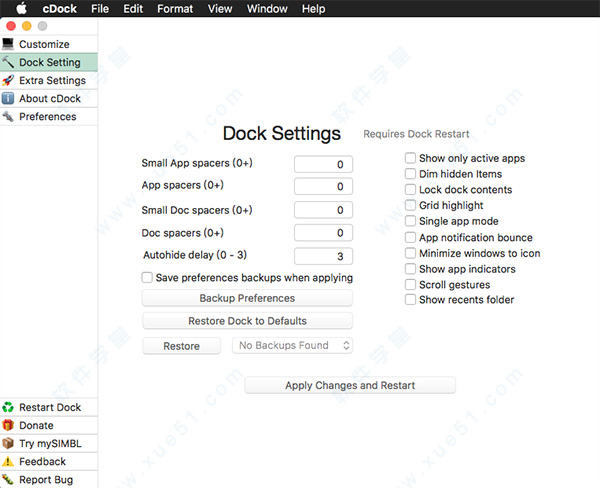Enable Single app mode
This screenshot has height=488, width=600.
[410, 221]
